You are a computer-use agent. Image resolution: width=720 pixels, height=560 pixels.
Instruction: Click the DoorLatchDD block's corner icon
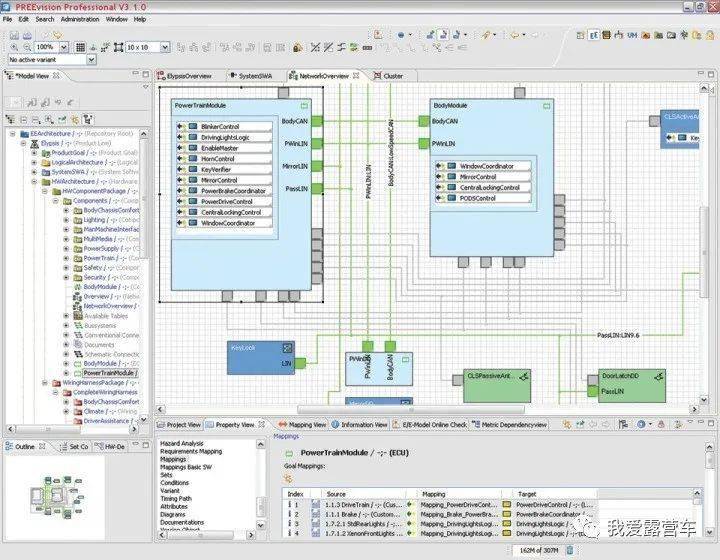point(659,376)
